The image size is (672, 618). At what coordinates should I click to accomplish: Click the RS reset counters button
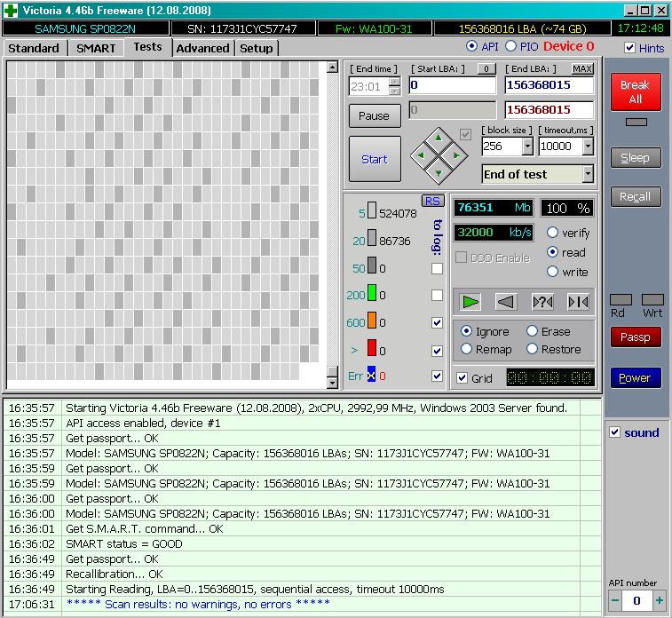point(433,201)
